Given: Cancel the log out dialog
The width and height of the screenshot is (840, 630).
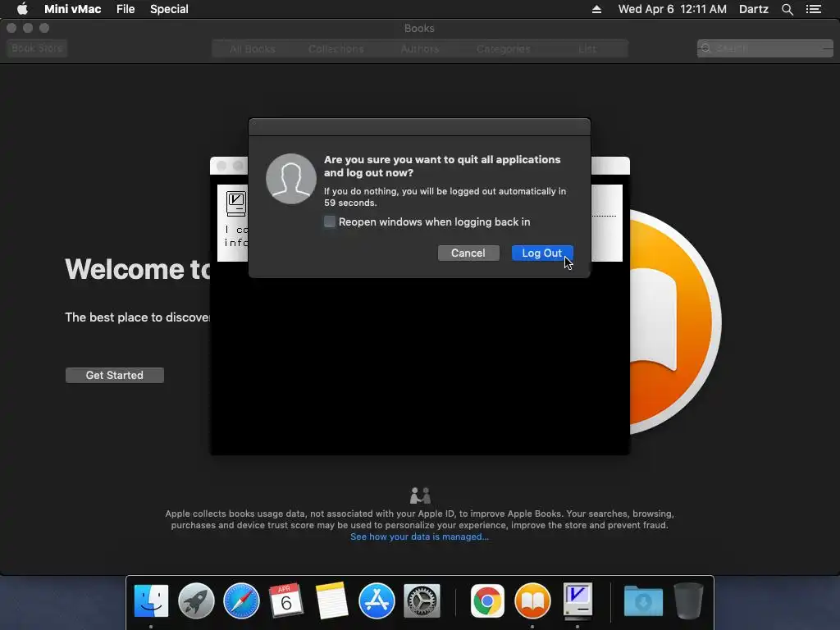Looking at the screenshot, I should (468, 253).
